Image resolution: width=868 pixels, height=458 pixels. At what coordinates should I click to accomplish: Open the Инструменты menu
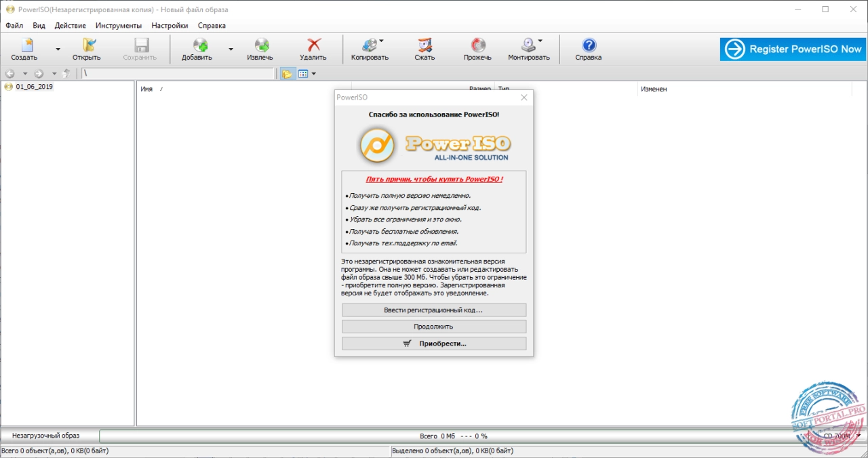(119, 26)
